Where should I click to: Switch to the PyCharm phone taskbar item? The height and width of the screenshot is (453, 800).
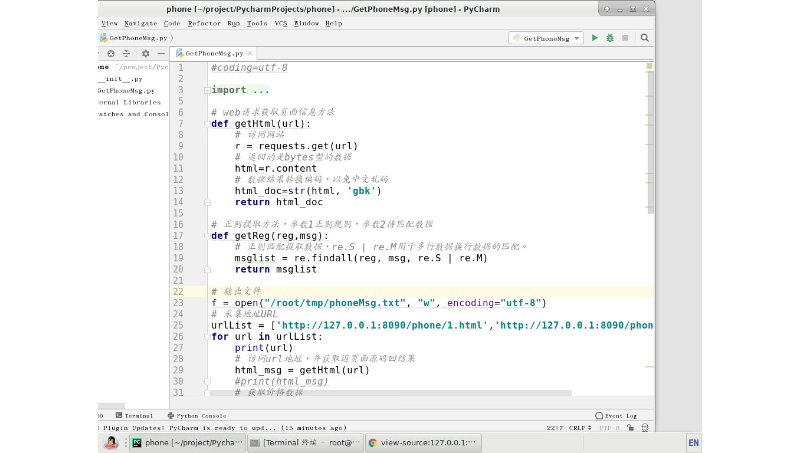pos(187,443)
